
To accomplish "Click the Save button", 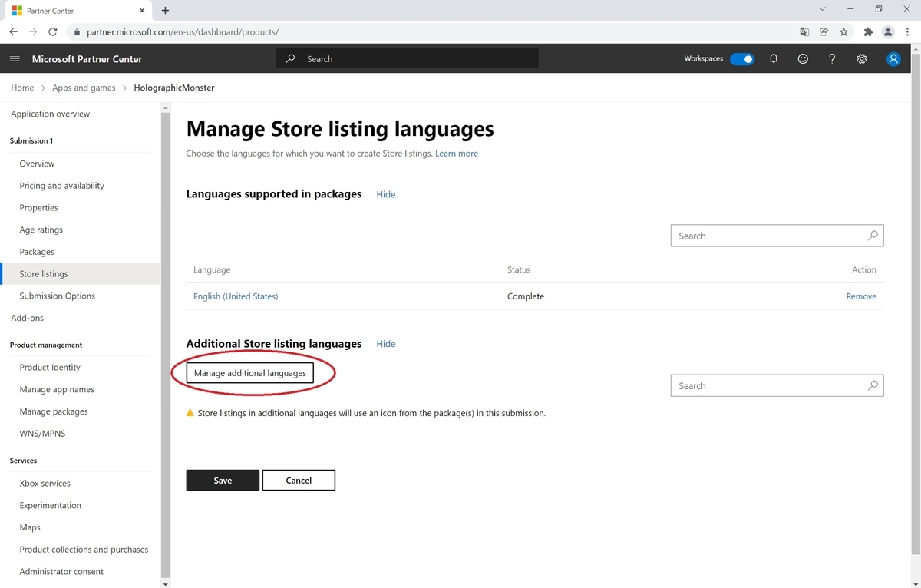I will (223, 480).
